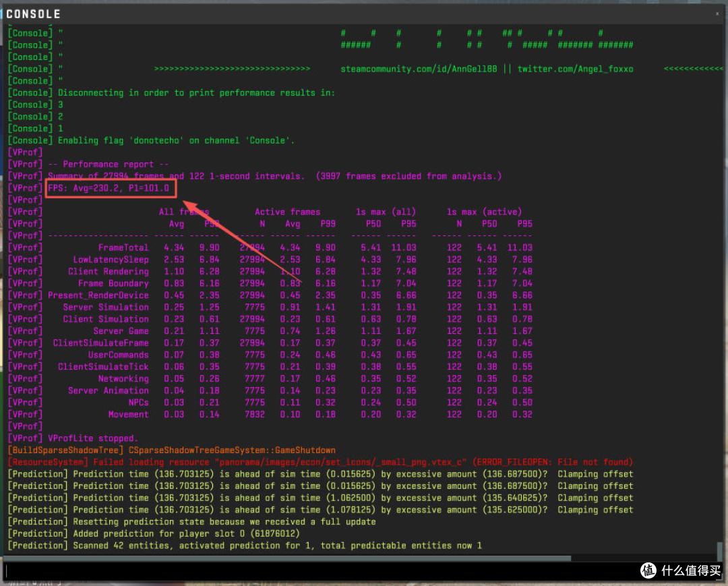Screen dimensions: 728x586
Task: Click the 1s max (active) column header
Action: tap(484, 212)
